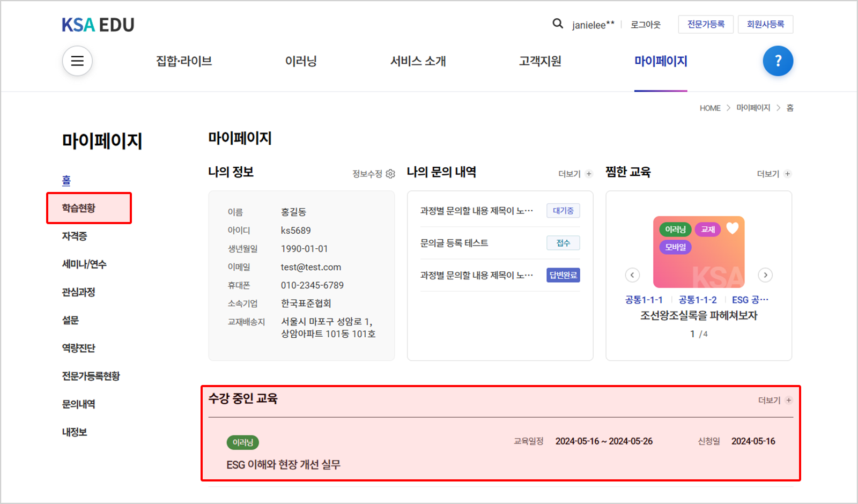Click the 정보수정 gear icon
Image resolution: width=858 pixels, height=504 pixels.
390,174
